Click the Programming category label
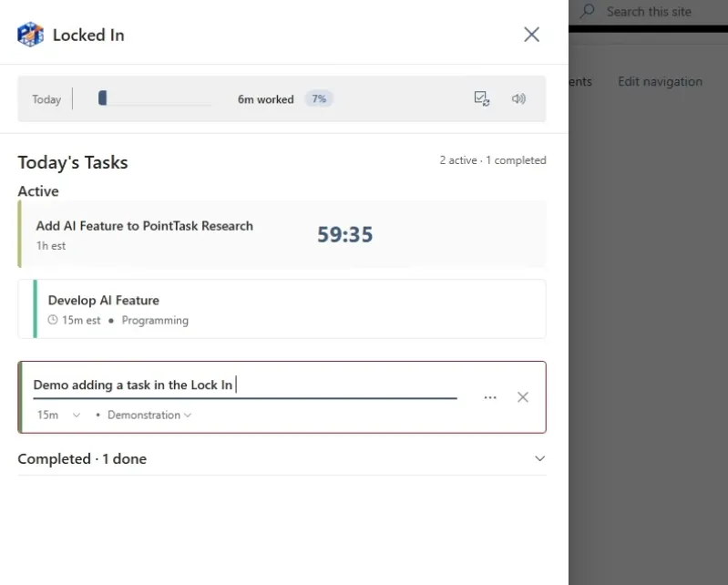The width and height of the screenshot is (728, 585). pyautogui.click(x=155, y=321)
